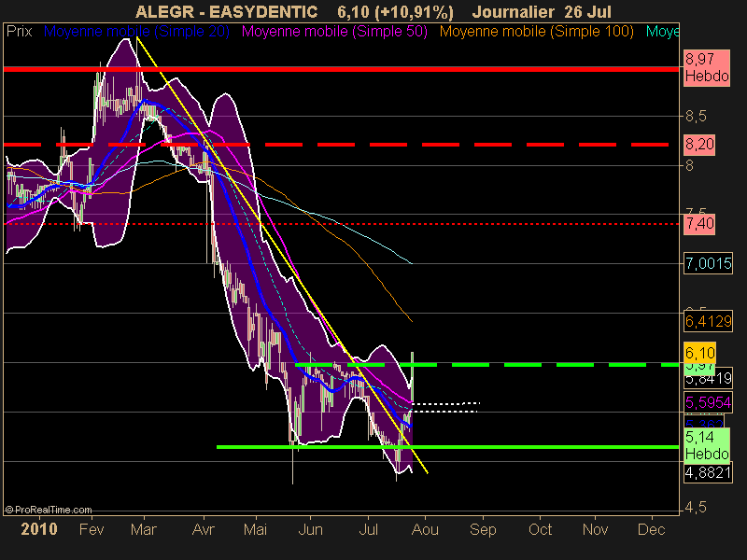Click the 'Aou' month label
Screen dimensions: 747x560
(425, 529)
